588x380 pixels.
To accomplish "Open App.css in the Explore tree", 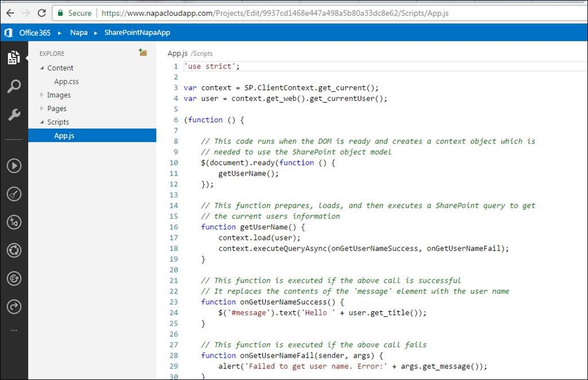I will click(67, 82).
